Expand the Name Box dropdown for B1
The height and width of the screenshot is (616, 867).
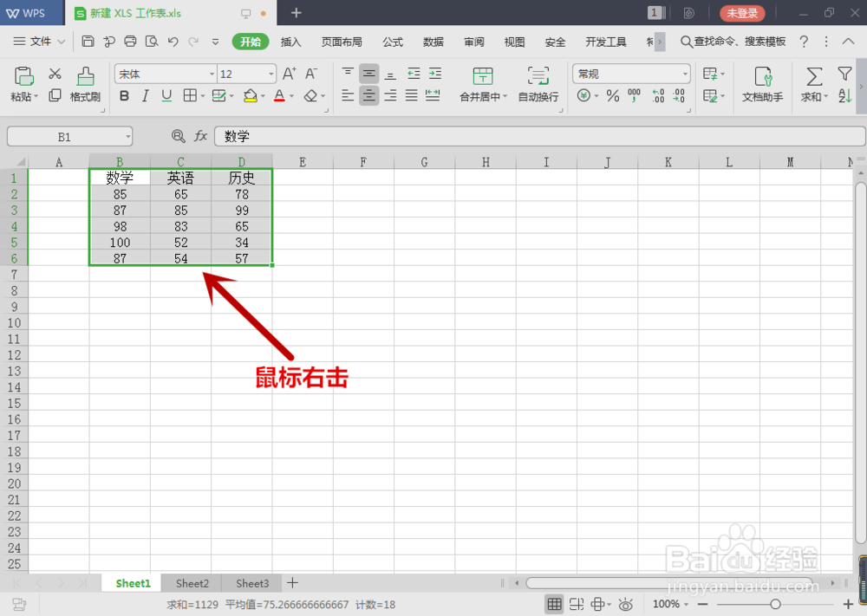(x=127, y=137)
